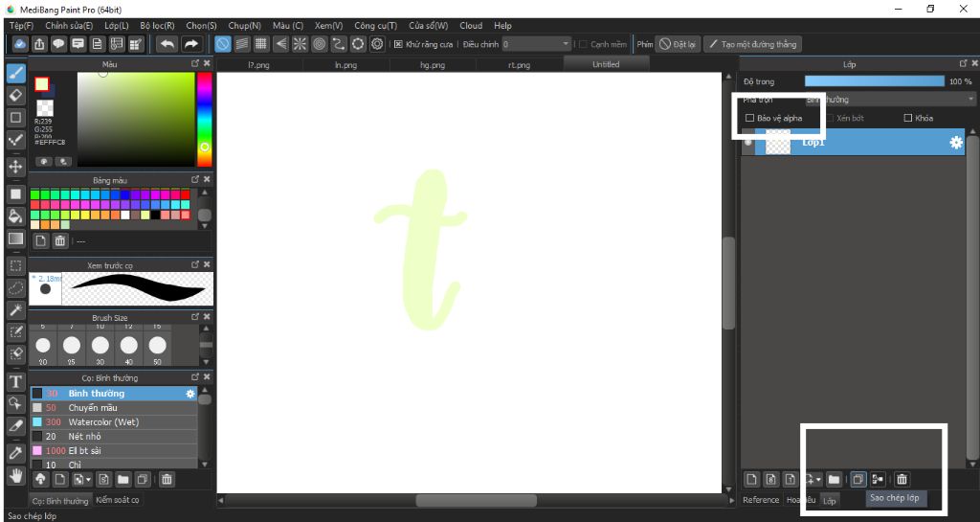Click the Undo arrow
Screen dimensions: 980x522
tap(167, 44)
